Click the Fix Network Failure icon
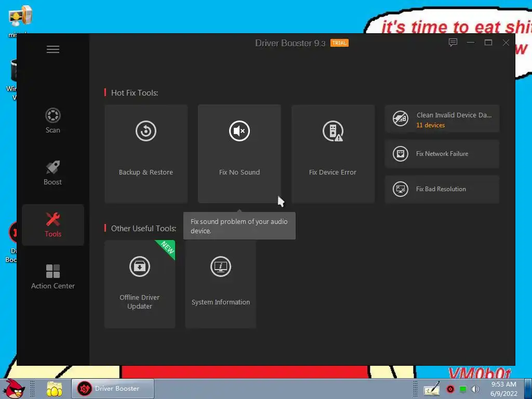The width and height of the screenshot is (532, 399). (x=401, y=154)
